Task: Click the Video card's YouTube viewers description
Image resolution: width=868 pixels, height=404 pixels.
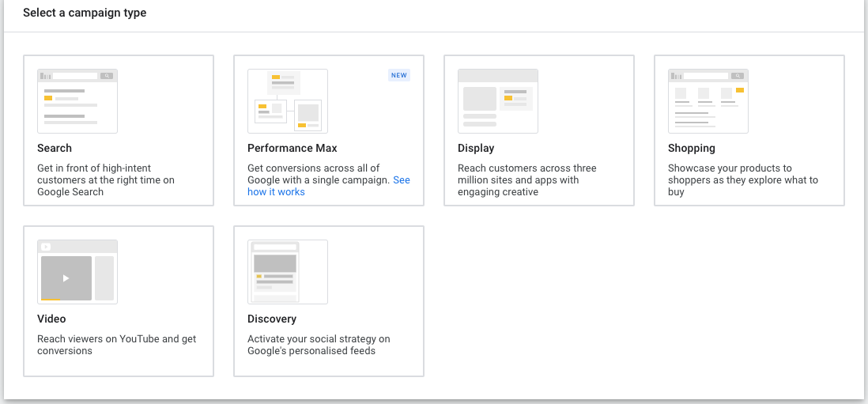Action: click(116, 345)
